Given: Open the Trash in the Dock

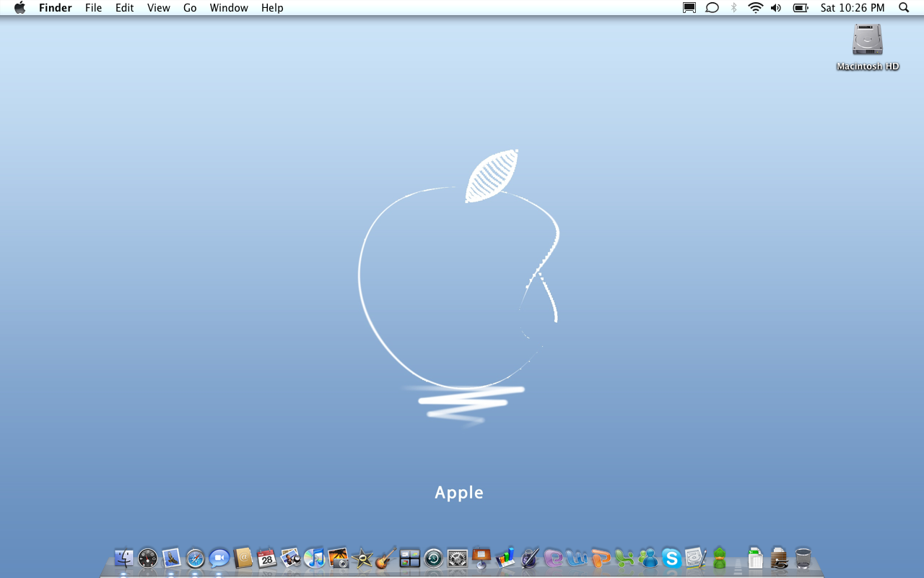Looking at the screenshot, I should (803, 558).
